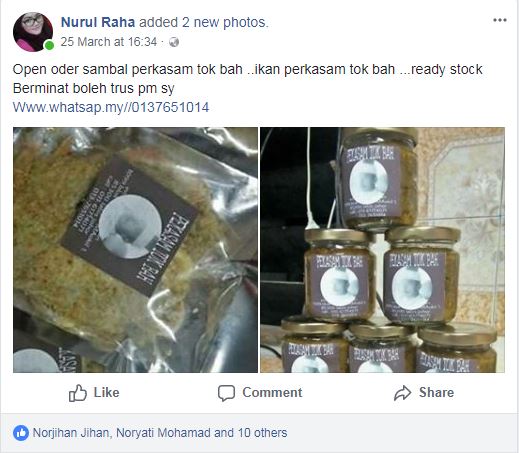View the packaged ikan pekasam photo

[135, 250]
